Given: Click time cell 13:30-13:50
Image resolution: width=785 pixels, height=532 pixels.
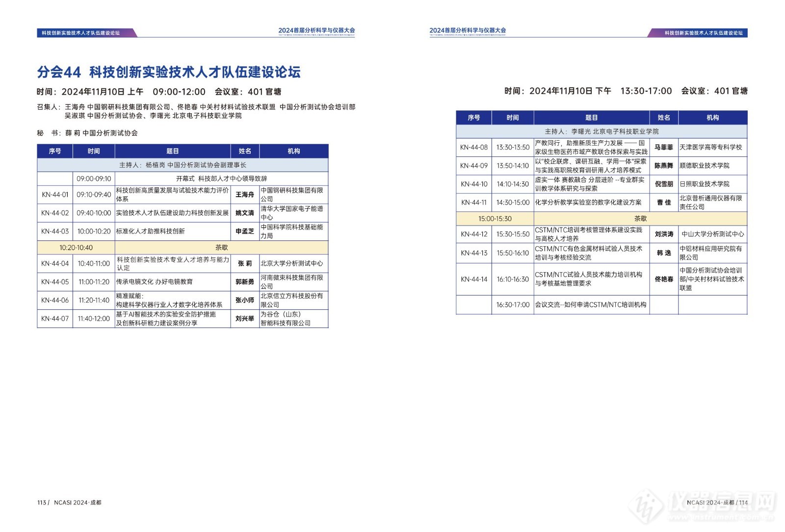Looking at the screenshot, I should (513, 147).
